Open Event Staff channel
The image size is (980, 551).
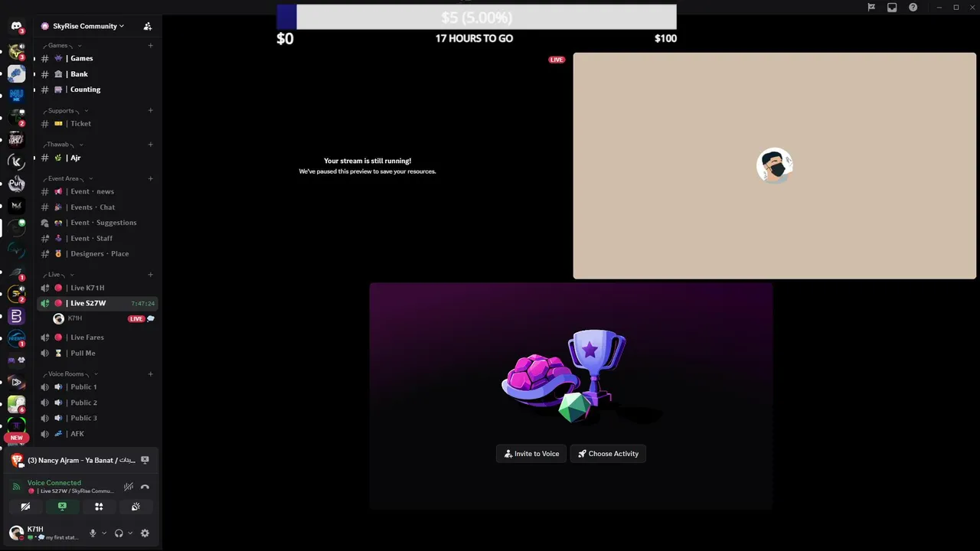tap(96, 238)
